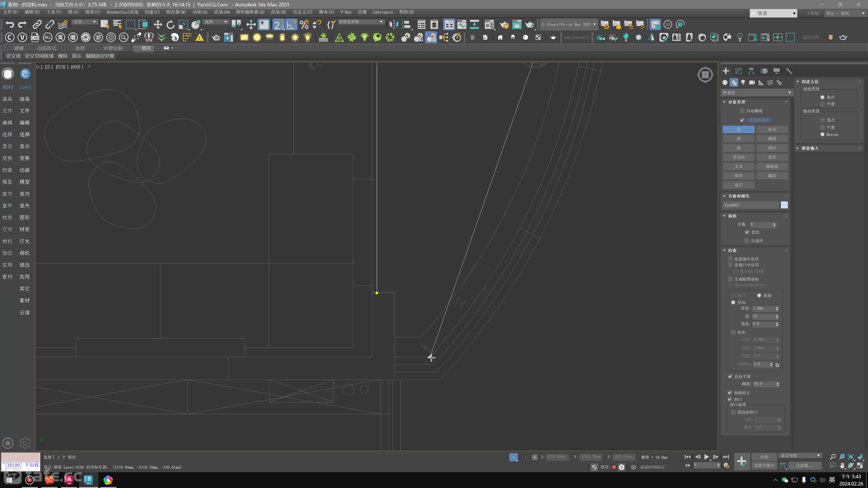
Task: Open 3ds Max from Windows taskbar
Action: coord(88,480)
